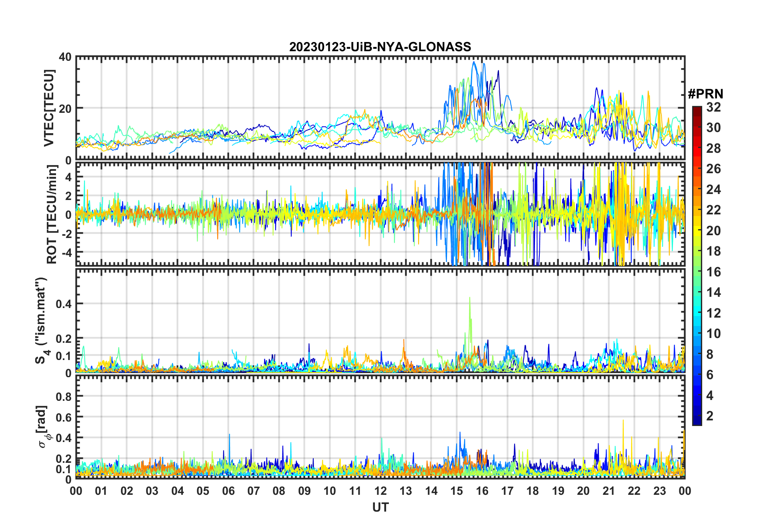
Task: Select the UT x-axis label
Action: [x=380, y=508]
